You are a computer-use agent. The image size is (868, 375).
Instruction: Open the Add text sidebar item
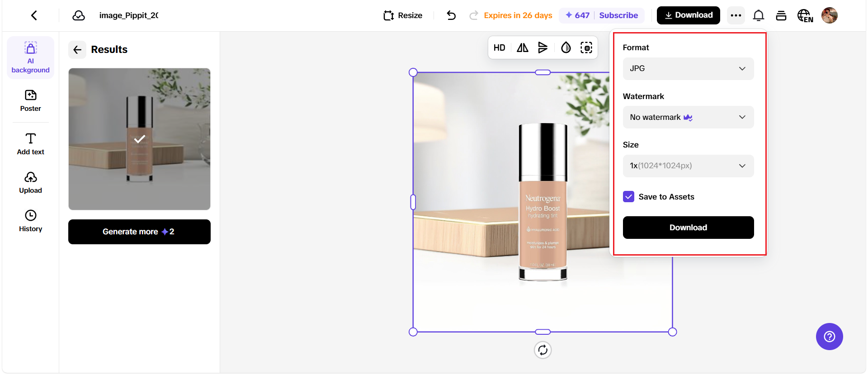(x=30, y=144)
